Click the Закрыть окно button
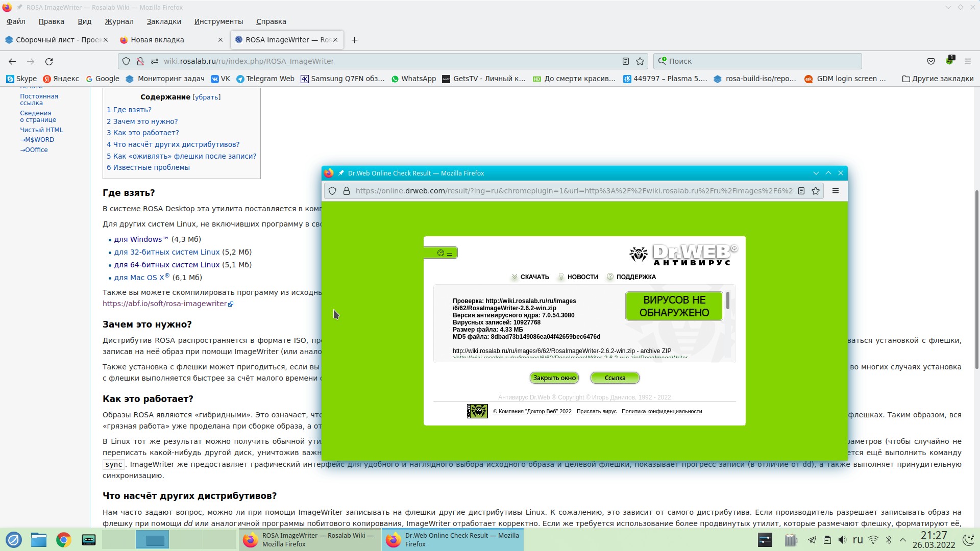 tap(554, 378)
